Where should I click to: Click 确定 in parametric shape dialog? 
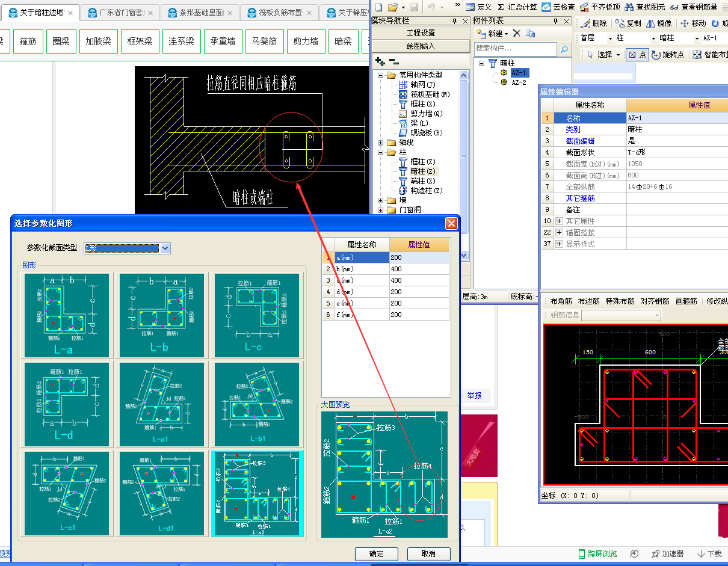(x=377, y=553)
